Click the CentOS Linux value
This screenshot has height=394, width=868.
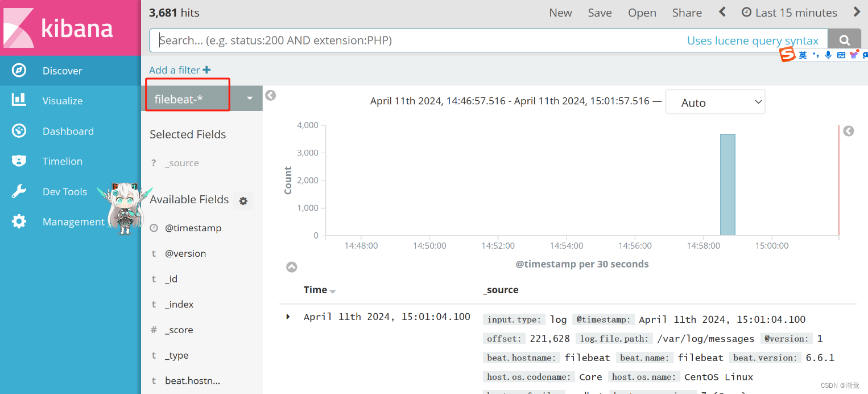718,377
